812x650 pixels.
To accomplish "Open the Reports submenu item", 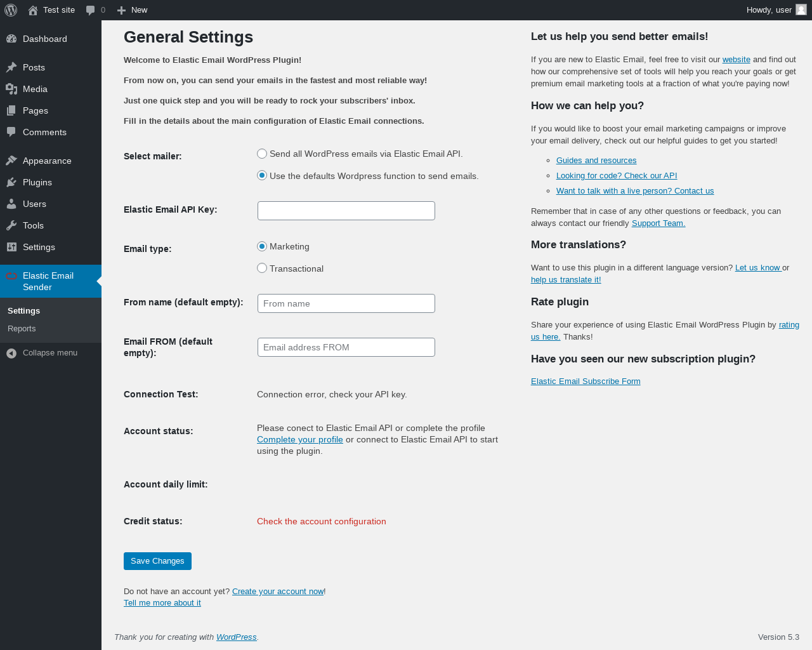I will 22,329.
